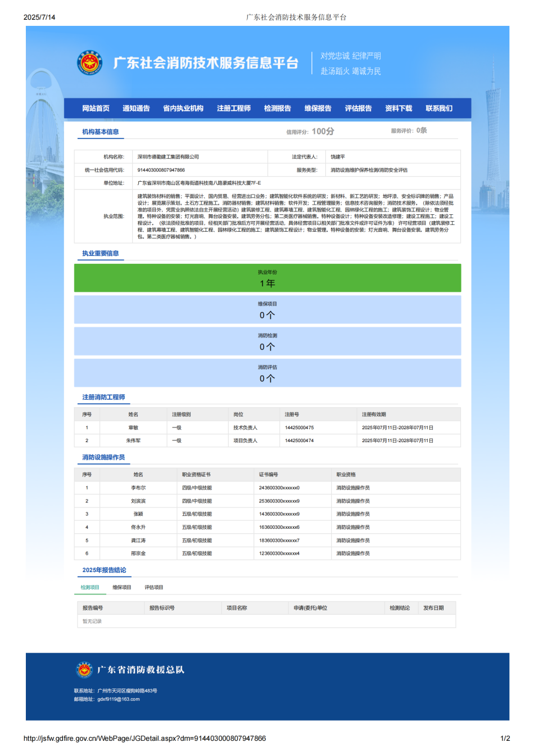Click the 检测结论 column header
This screenshot has width=534, height=756.
(x=400, y=607)
